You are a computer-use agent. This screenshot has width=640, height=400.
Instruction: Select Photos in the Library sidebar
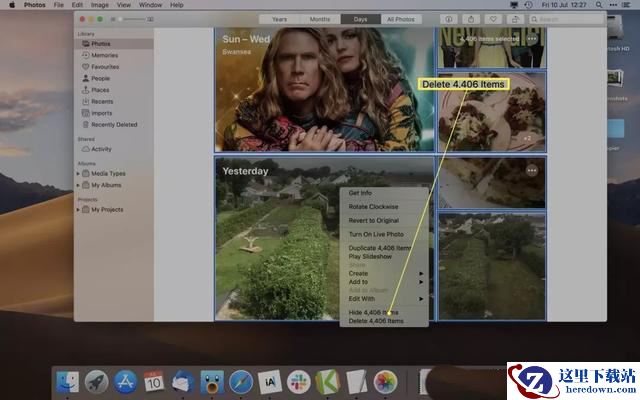115,44
